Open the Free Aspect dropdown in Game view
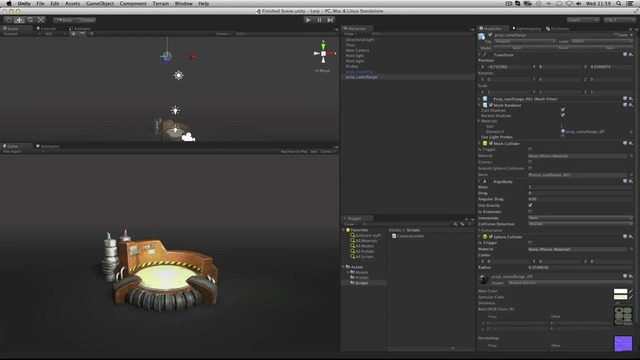The width and height of the screenshot is (640, 360). (x=23, y=152)
